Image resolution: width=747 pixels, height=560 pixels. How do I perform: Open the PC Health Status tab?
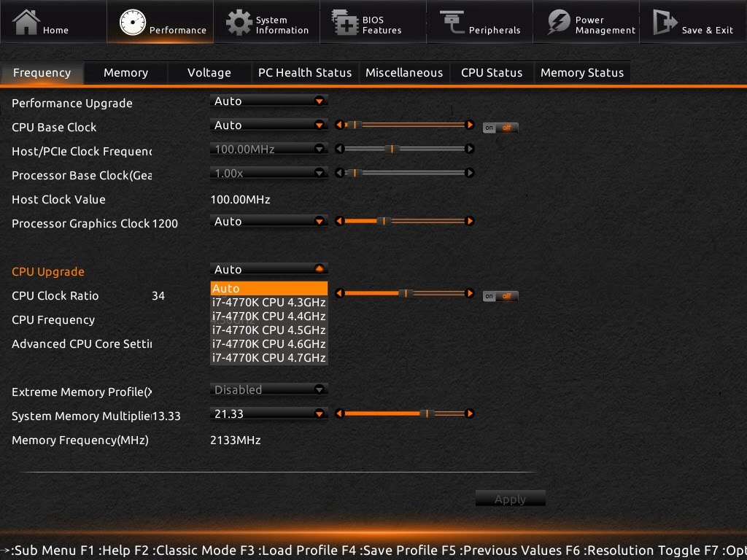(305, 73)
